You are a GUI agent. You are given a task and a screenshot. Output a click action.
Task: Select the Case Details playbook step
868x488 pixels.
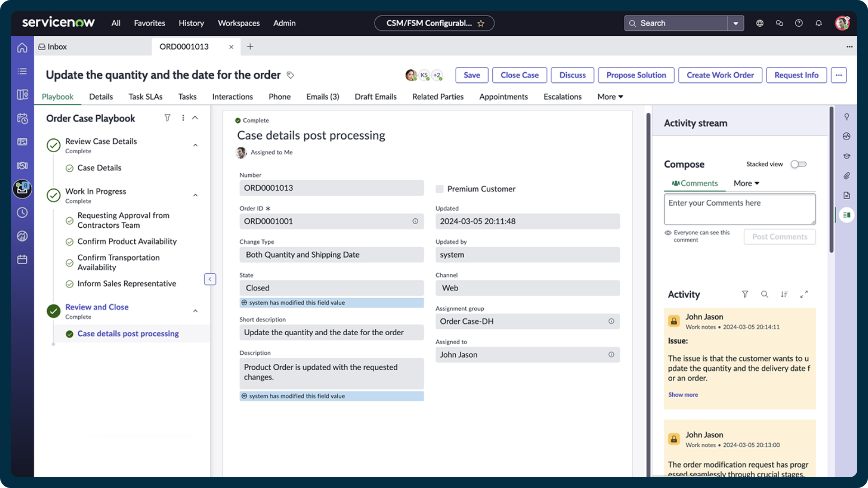(99, 168)
